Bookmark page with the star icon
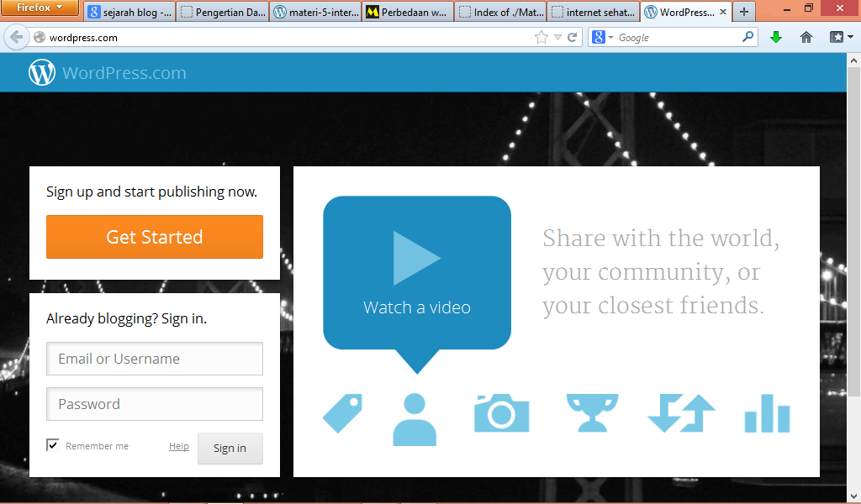This screenshot has width=861, height=504. pos(541,37)
